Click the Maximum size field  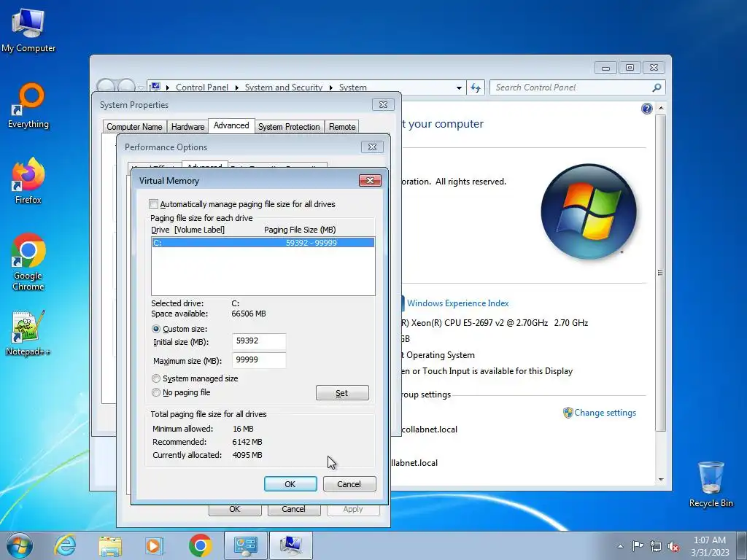pos(259,360)
